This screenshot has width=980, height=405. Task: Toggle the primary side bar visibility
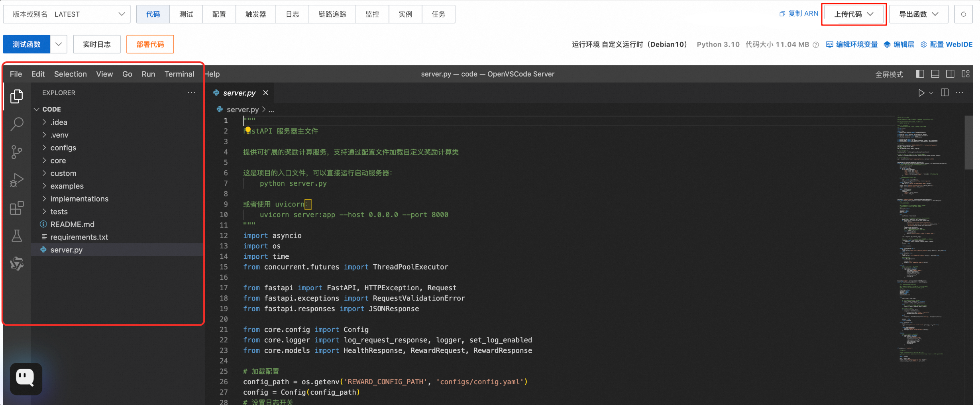pos(920,74)
